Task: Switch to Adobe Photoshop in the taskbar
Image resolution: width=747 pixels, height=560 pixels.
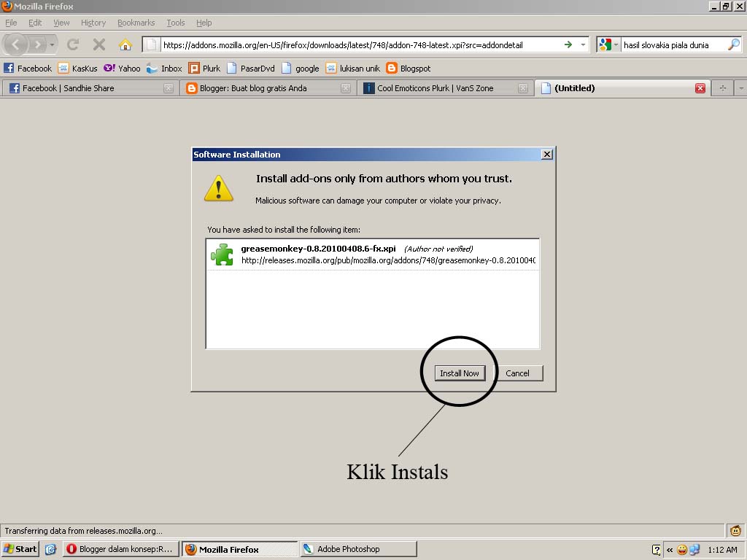Action: click(358, 549)
